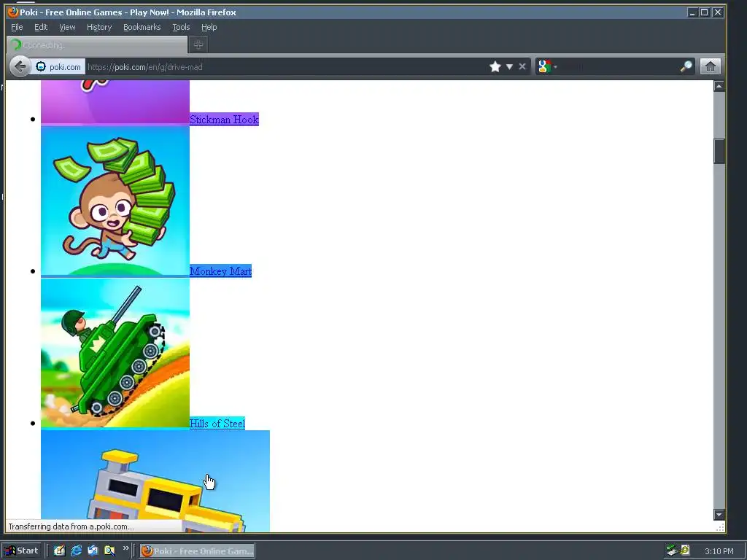Go back with the Back arrow button
747x560 pixels.
[20, 66]
